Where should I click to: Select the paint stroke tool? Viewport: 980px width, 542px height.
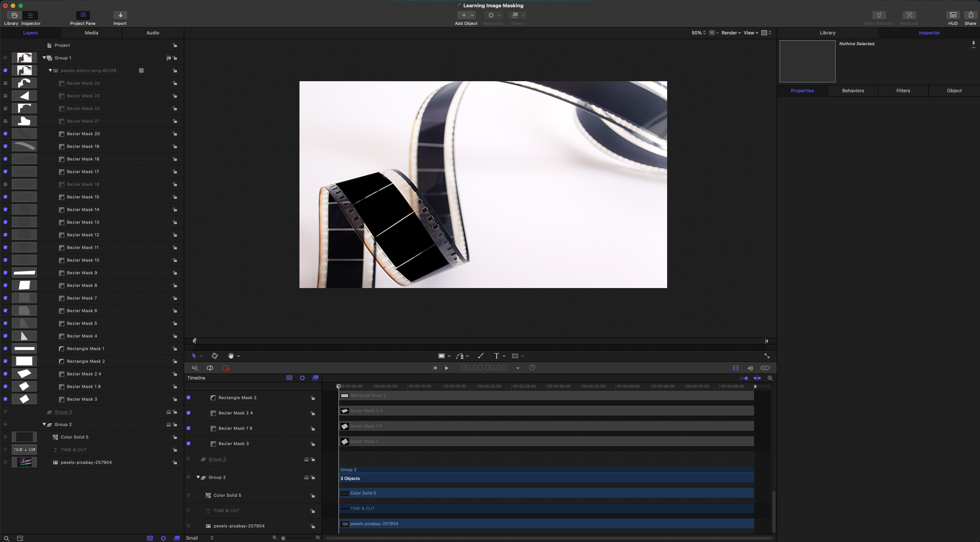[481, 356]
